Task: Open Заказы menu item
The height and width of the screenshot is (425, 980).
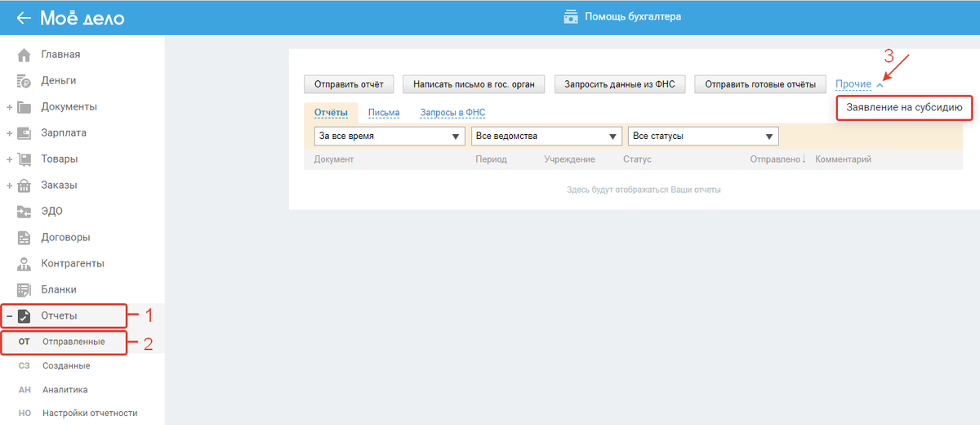Action: [x=60, y=186]
